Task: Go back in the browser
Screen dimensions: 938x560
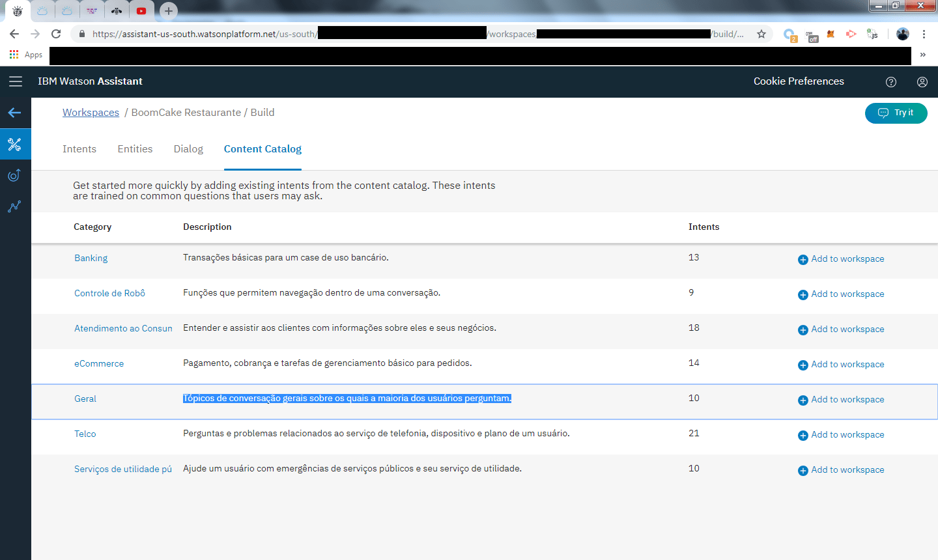Action: point(14,34)
